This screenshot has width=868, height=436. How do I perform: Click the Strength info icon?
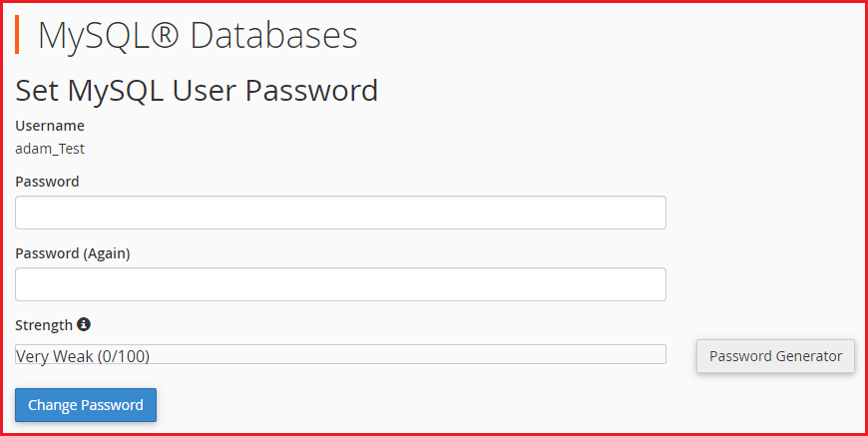pyautogui.click(x=84, y=324)
